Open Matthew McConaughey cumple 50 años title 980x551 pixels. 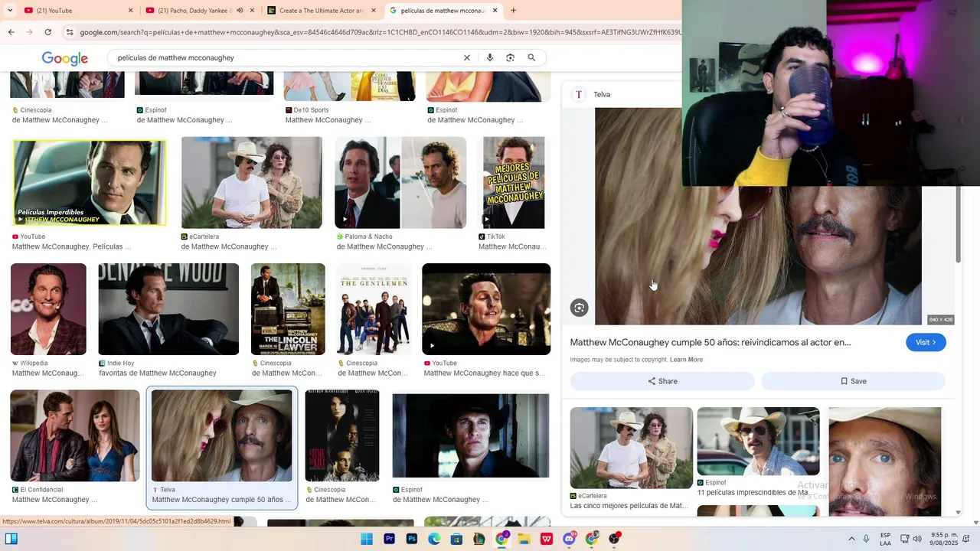pyautogui.click(x=710, y=343)
